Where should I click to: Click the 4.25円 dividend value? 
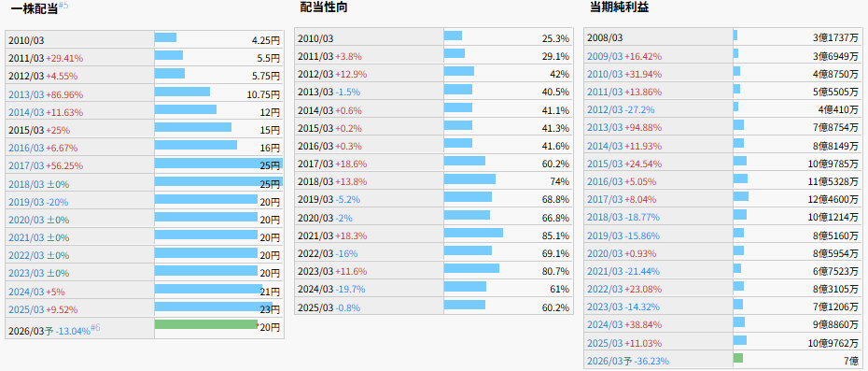pos(266,40)
